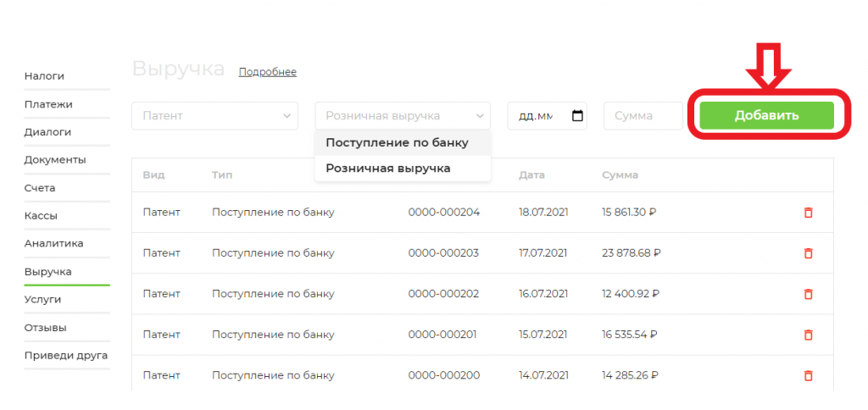Viewport: 868px width, 410px height.
Task: Open the Документы sidebar item
Action: [x=55, y=160]
